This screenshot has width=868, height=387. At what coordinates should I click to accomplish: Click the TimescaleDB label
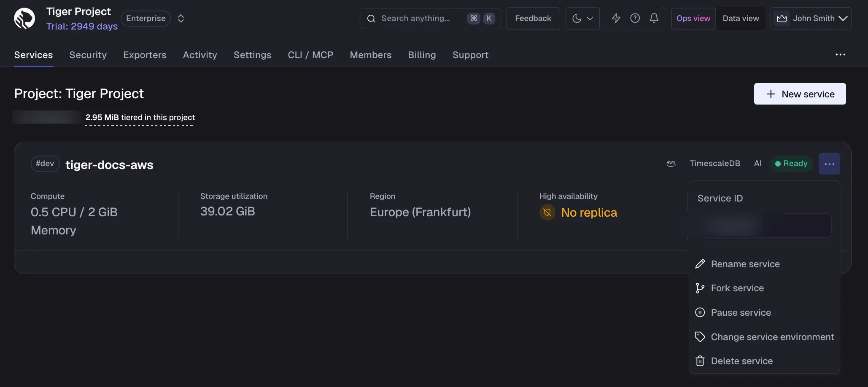(714, 164)
